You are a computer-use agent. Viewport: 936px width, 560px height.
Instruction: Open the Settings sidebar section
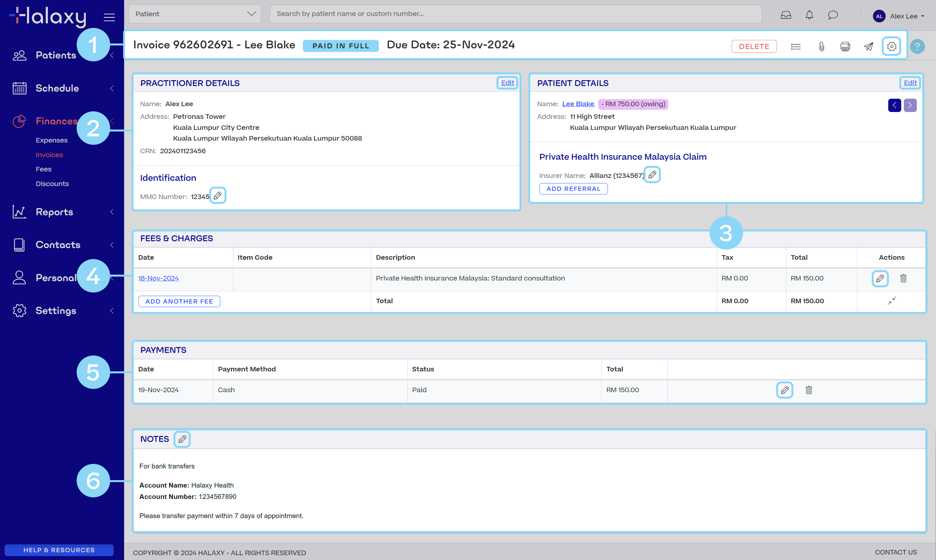pos(56,311)
